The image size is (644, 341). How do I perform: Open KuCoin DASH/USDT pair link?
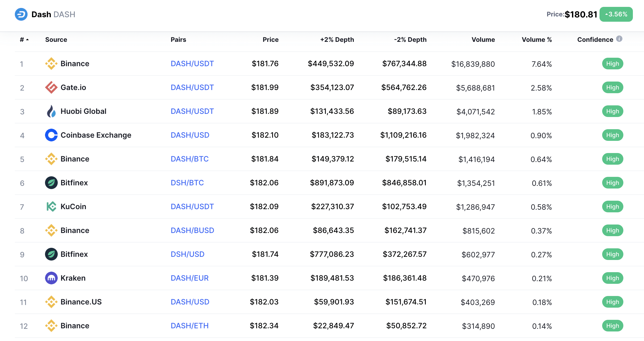pyautogui.click(x=192, y=207)
